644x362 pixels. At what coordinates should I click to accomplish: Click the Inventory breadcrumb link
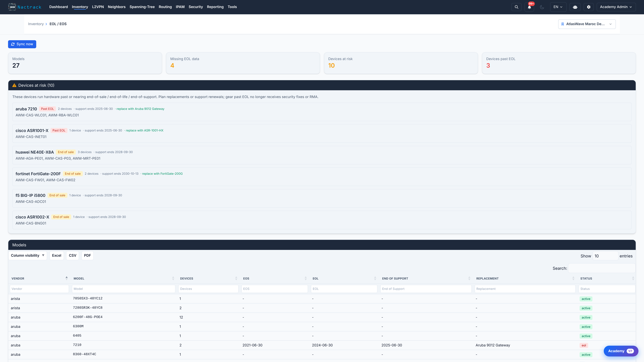[x=36, y=24]
